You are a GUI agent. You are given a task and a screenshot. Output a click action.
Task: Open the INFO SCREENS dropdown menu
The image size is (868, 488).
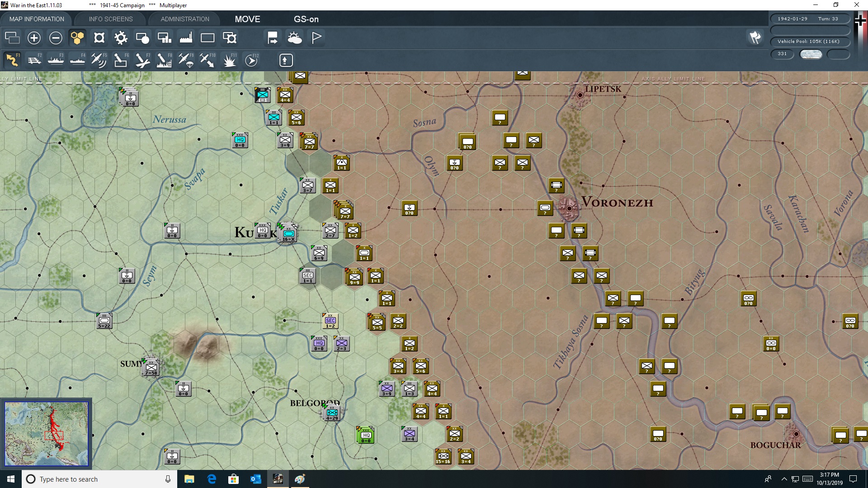point(110,19)
